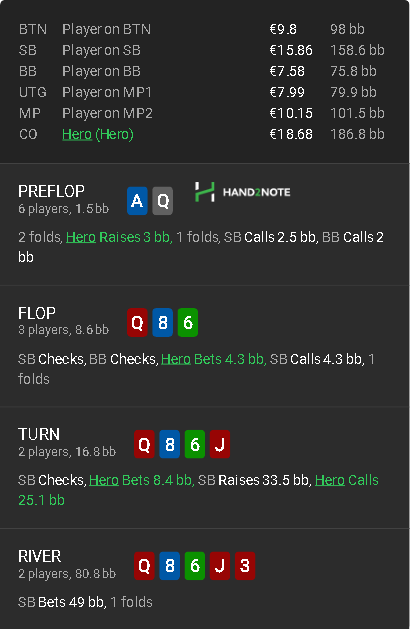Click the Hand2Note logo icon
This screenshot has height=629, width=410.
[x=205, y=192]
